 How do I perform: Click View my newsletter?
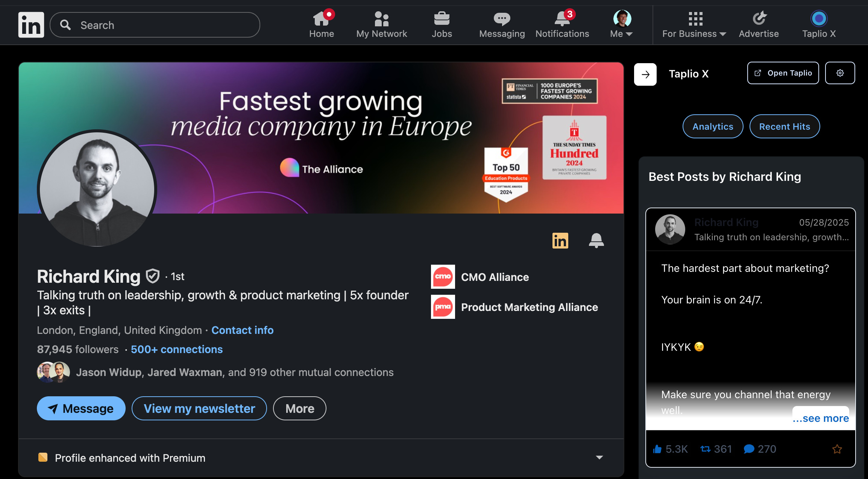(199, 408)
